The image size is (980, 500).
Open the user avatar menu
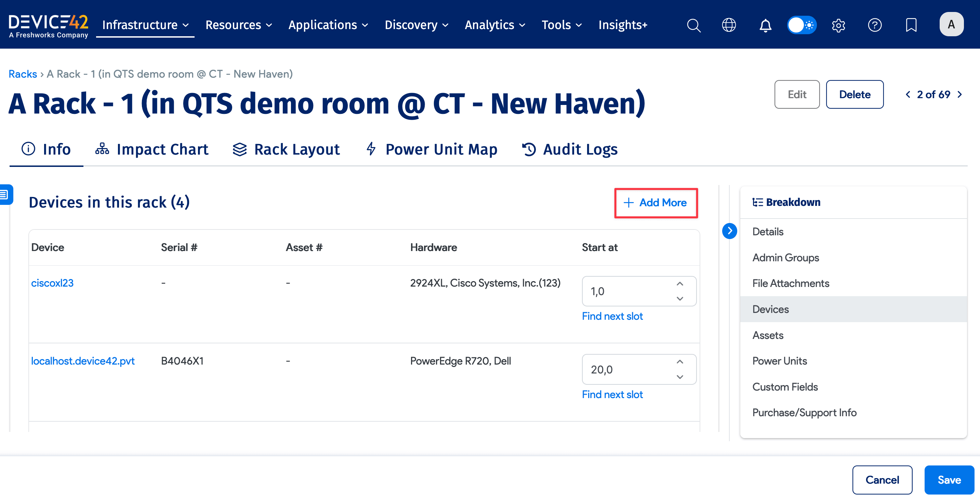pyautogui.click(x=951, y=24)
